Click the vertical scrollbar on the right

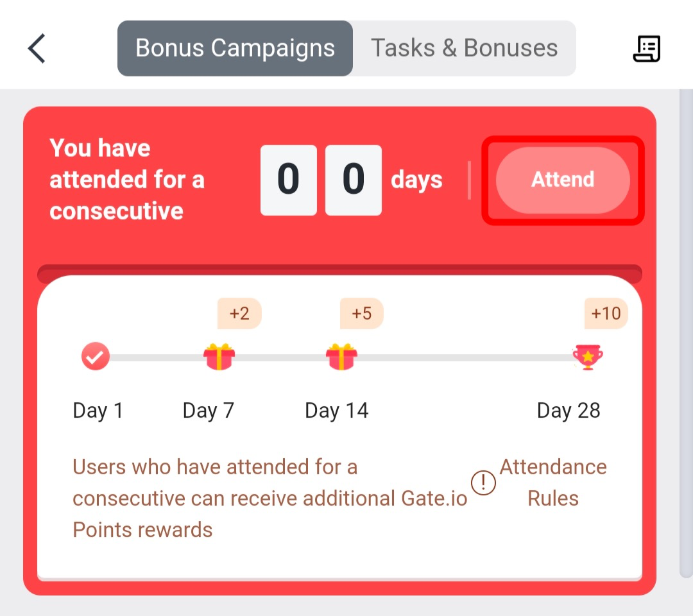685,334
